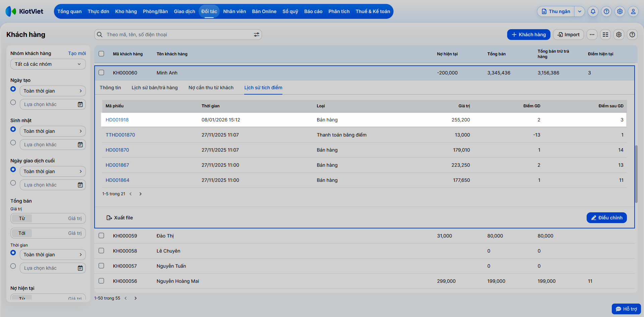Viewport: 644px width, 317px height.
Task: Click the customer table vertical scrollbar
Action: [x=636, y=174]
